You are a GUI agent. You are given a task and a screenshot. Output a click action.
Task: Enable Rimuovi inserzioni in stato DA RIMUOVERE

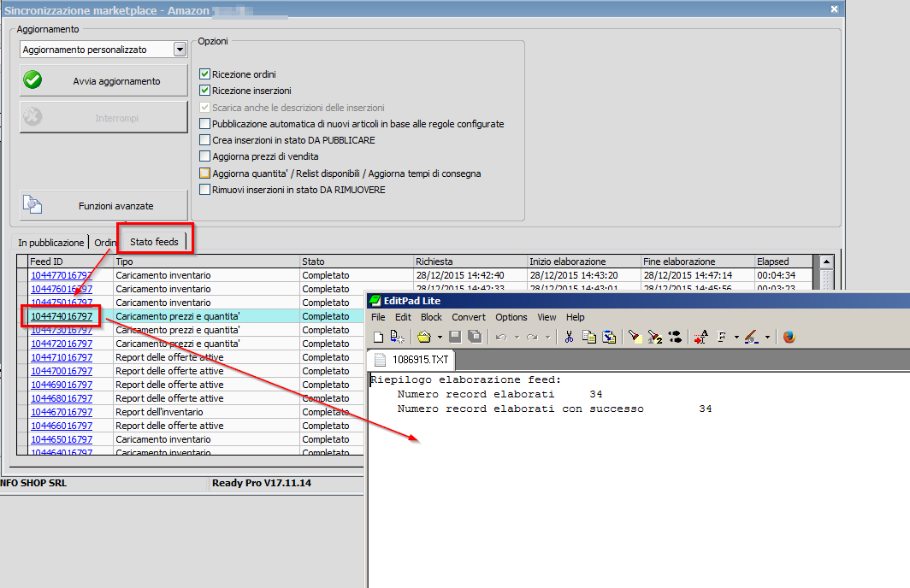point(204,190)
